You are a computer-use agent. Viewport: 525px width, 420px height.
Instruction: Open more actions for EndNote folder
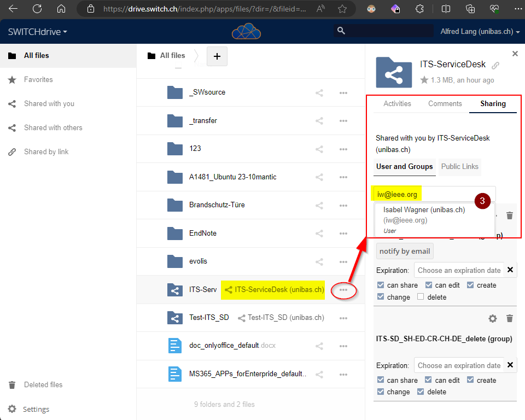[343, 234]
